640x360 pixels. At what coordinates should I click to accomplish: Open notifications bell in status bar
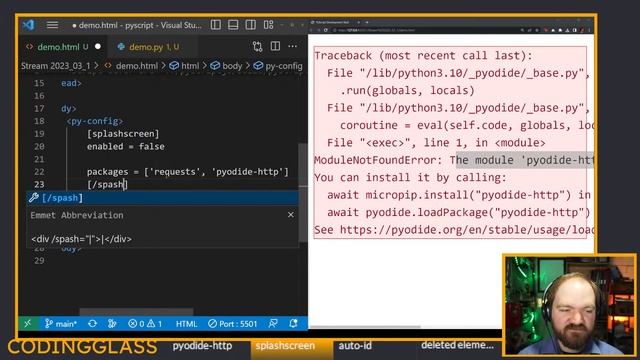click(293, 324)
